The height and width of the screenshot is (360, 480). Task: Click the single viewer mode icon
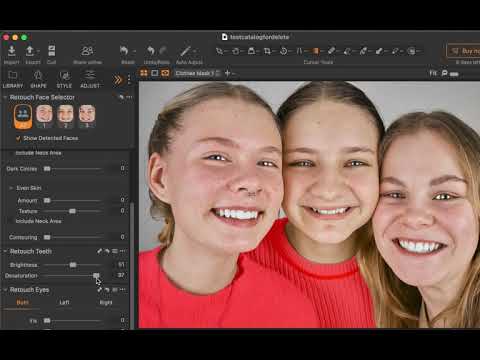coord(155,73)
